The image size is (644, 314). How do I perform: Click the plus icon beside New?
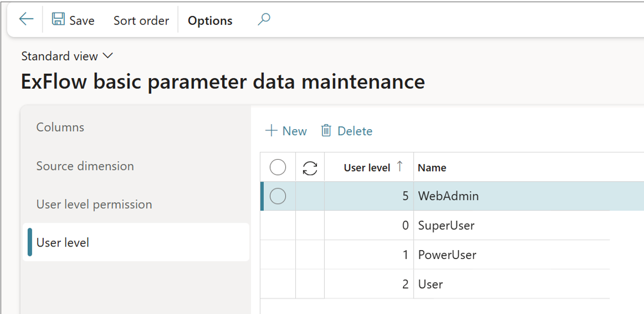click(x=271, y=131)
